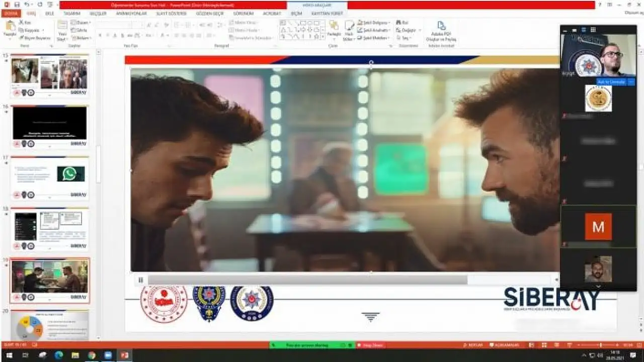
Task: Click the Save icon in quick access toolbar
Action: (17, 5)
